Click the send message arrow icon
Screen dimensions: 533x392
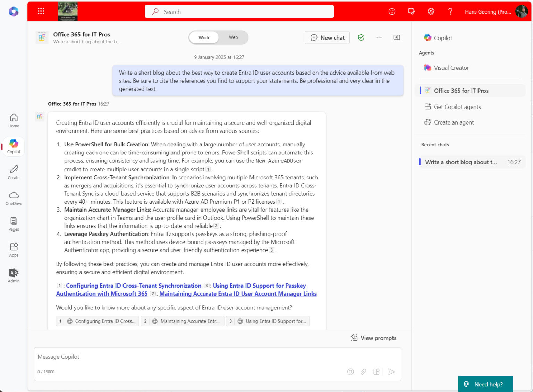[391, 372]
